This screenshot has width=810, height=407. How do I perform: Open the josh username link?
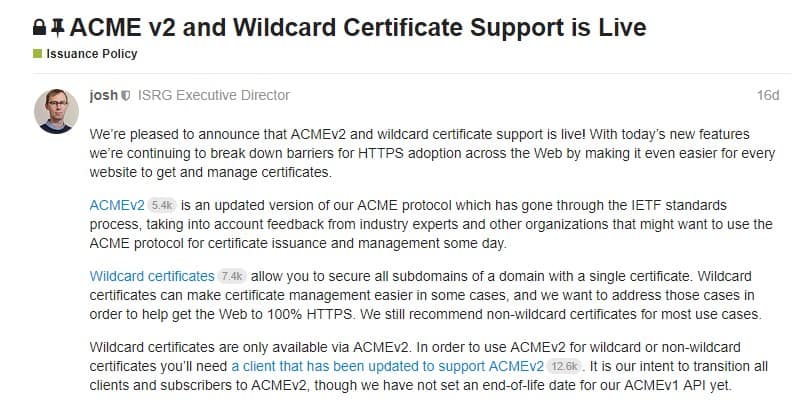(x=104, y=96)
